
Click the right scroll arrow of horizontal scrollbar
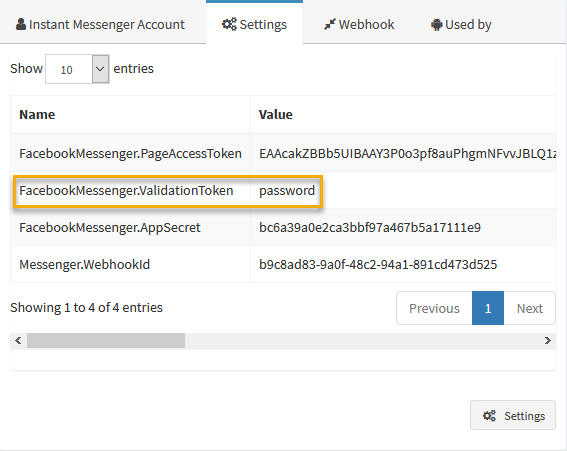pos(547,340)
